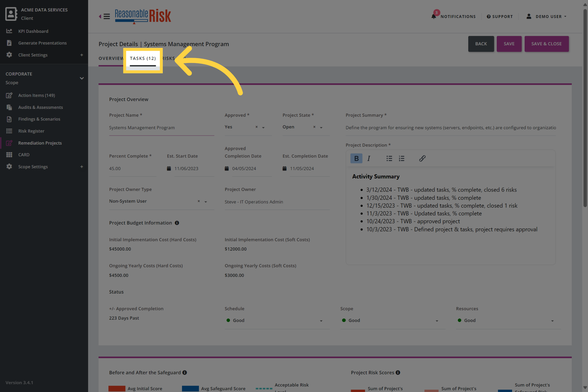
Task: Click the Activity Summary heading
Action: pos(376,177)
